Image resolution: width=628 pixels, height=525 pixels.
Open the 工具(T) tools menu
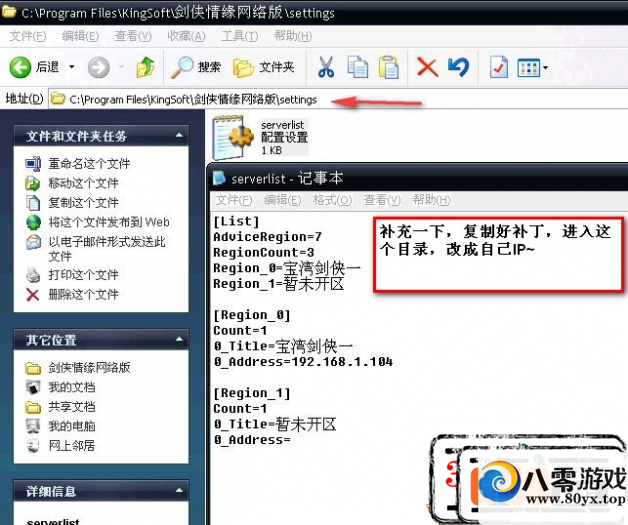[240, 36]
